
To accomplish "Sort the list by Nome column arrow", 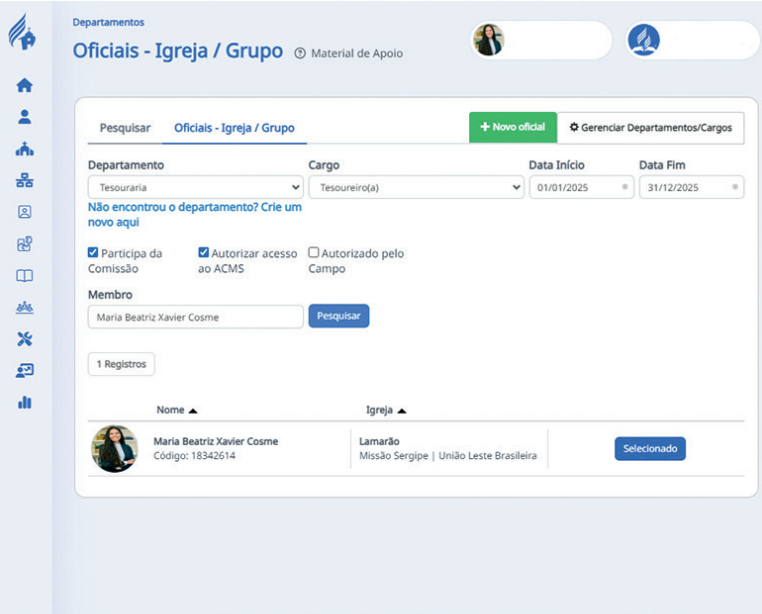I will 193,410.
